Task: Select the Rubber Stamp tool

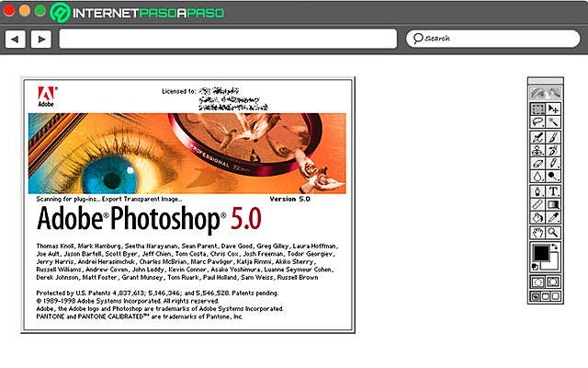Action: click(537, 150)
